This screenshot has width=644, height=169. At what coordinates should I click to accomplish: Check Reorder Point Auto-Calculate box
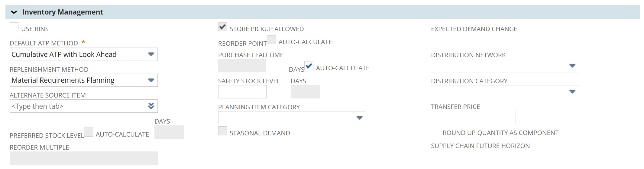[271, 40]
